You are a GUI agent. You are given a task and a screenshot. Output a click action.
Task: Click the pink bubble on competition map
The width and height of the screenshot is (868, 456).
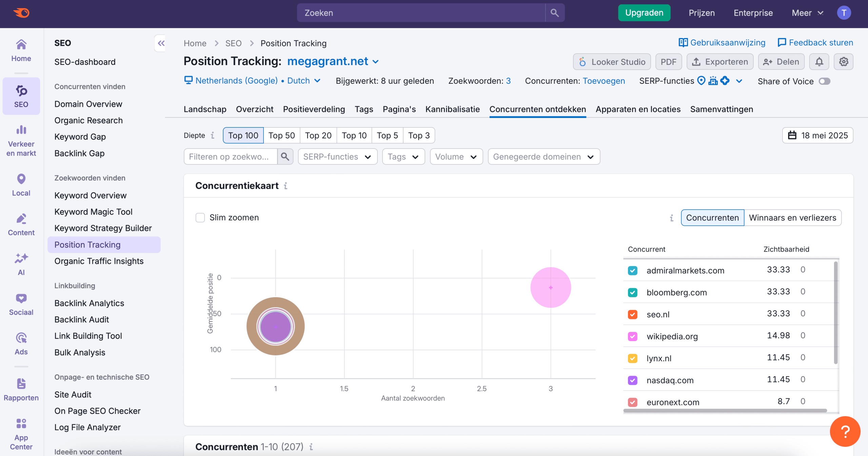coord(551,288)
